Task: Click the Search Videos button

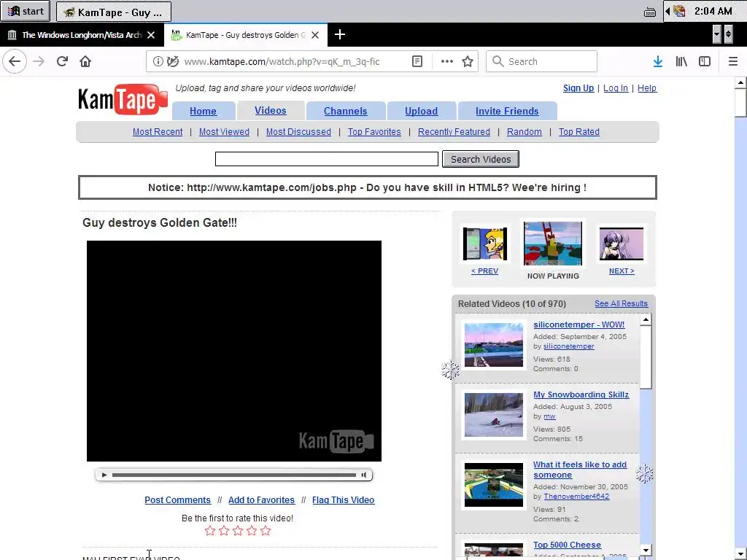Action: [x=481, y=159]
